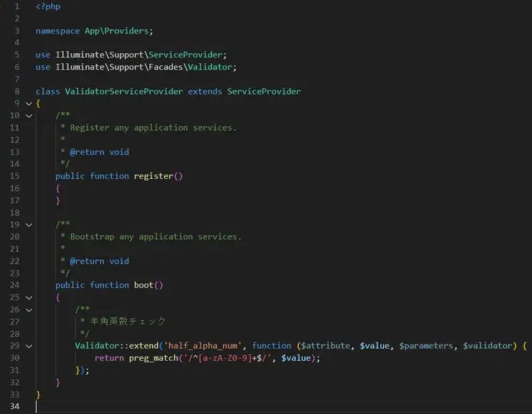
Task: Click line number 15 in the gutter
Action: (x=15, y=176)
